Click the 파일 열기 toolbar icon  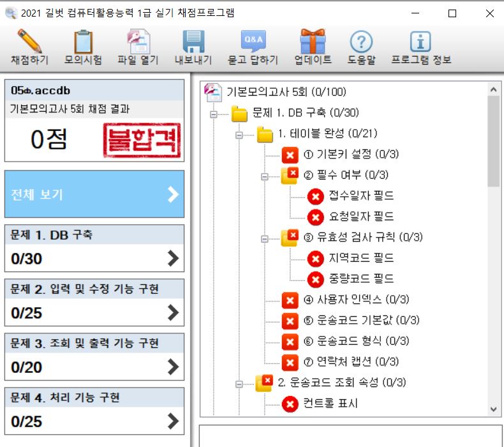coord(137,42)
